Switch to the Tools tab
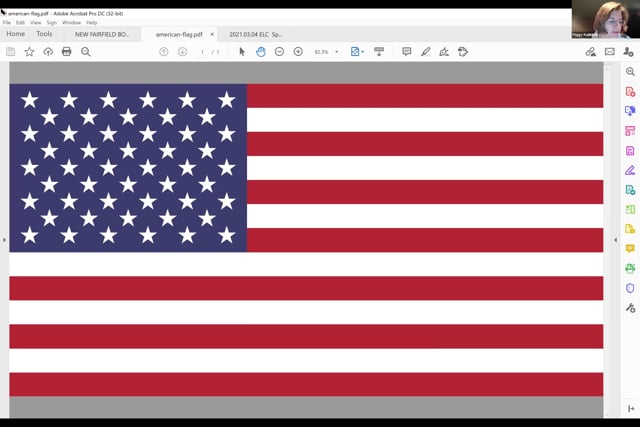This screenshot has height=427, width=640. (x=44, y=34)
